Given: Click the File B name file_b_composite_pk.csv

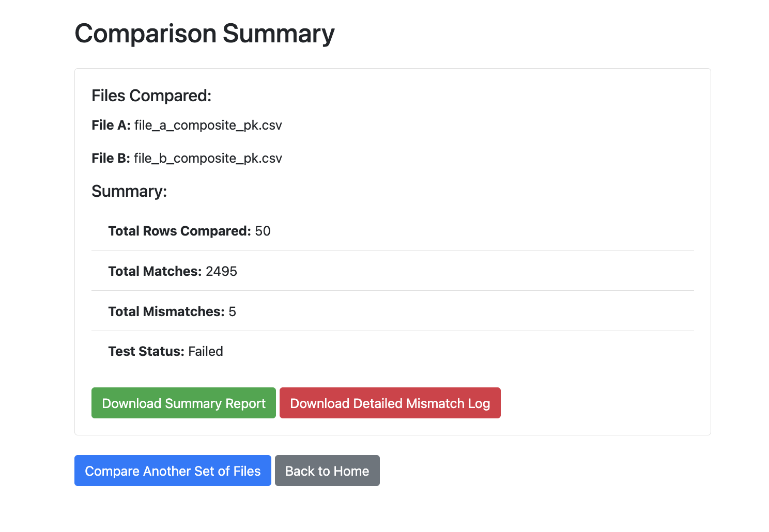Looking at the screenshot, I should (208, 159).
